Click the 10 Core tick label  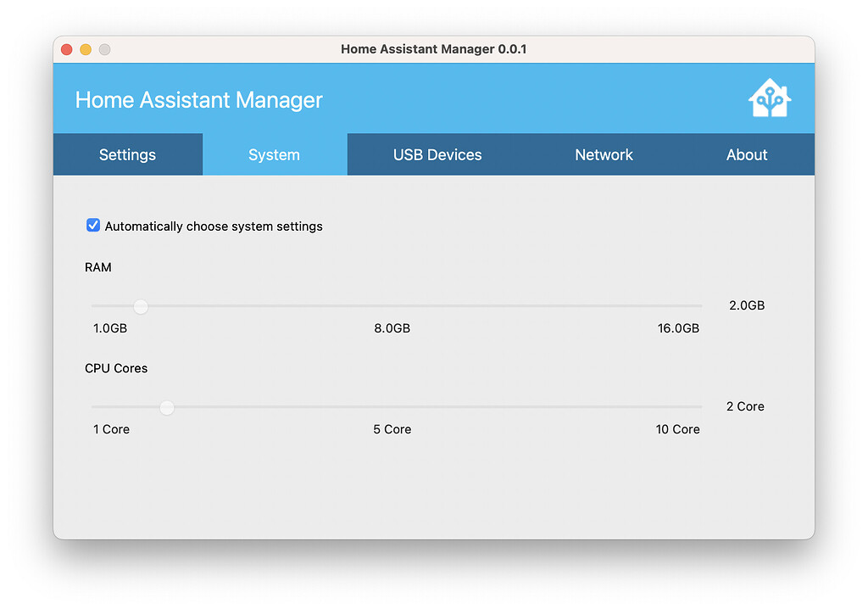click(x=677, y=429)
